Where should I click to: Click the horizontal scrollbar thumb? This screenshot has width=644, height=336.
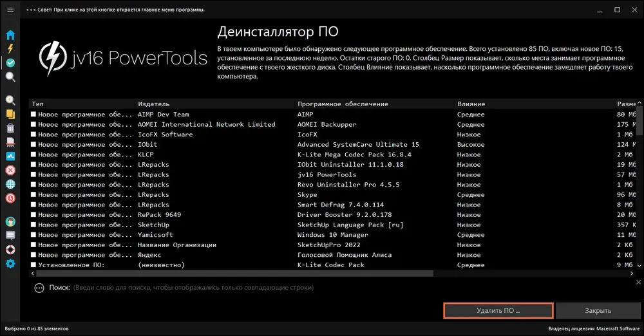click(x=234, y=274)
